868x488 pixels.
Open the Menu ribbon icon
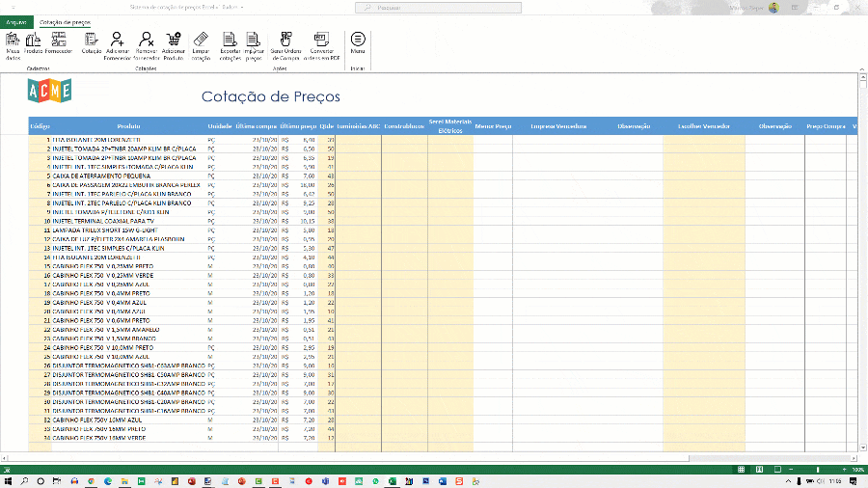tap(358, 43)
